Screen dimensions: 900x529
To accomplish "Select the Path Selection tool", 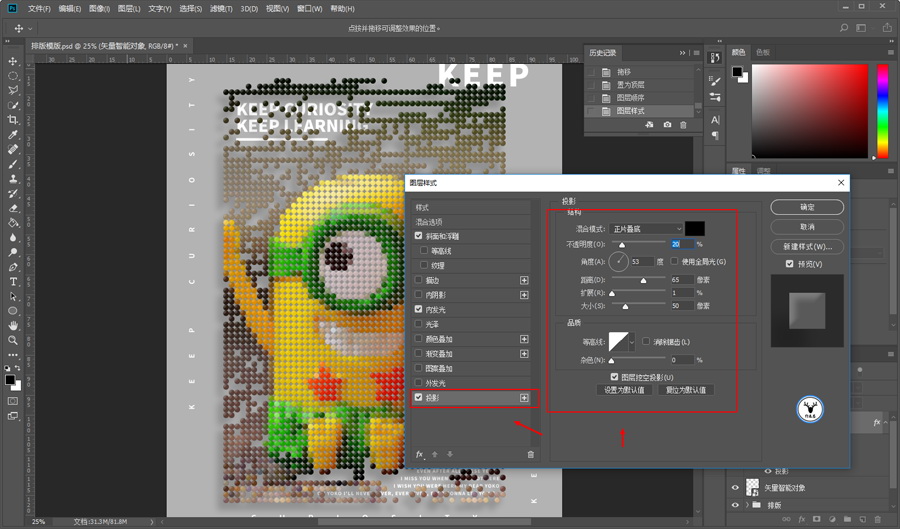I will 13,296.
